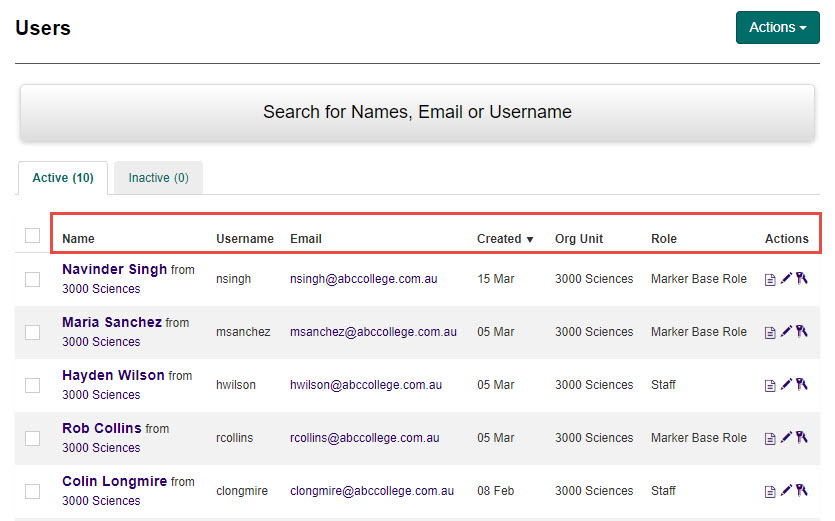The width and height of the screenshot is (835, 521).
Task: Open Maria Sanchez's user name link
Action: [112, 322]
